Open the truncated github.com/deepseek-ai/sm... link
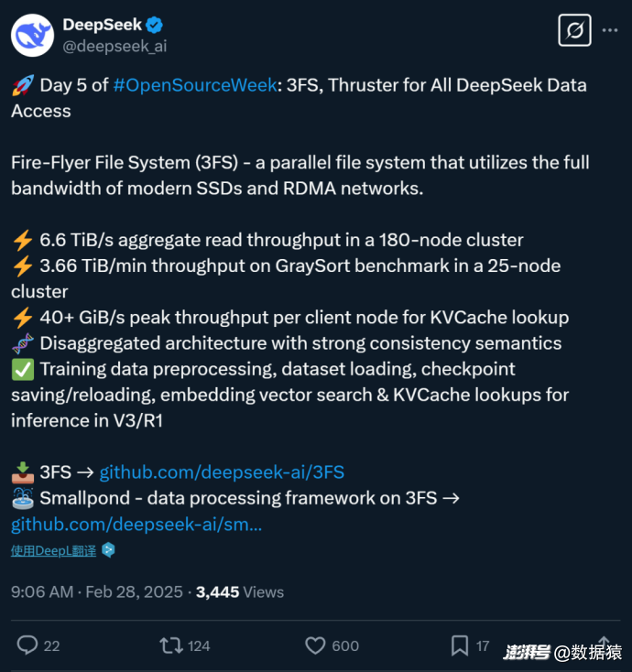 [x=136, y=525]
